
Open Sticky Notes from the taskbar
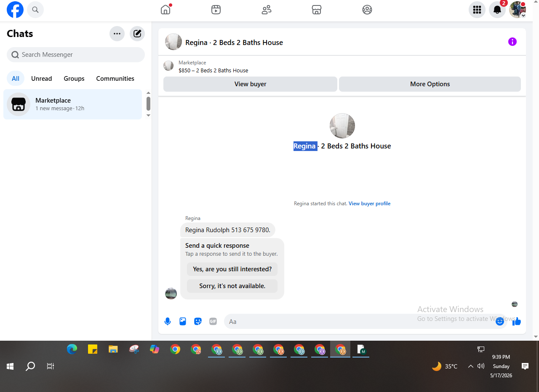pyautogui.click(x=93, y=349)
